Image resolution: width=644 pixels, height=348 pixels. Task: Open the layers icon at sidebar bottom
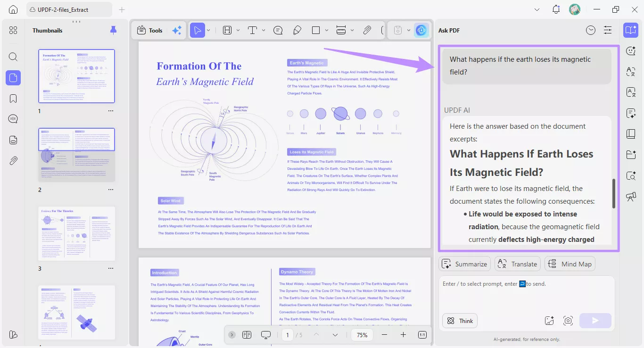13,334
